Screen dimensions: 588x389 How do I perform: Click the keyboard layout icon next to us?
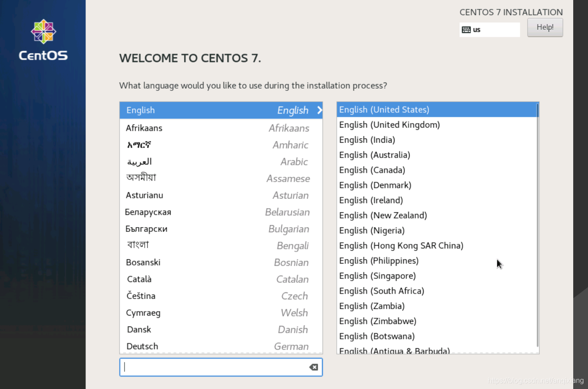pyautogui.click(x=466, y=30)
